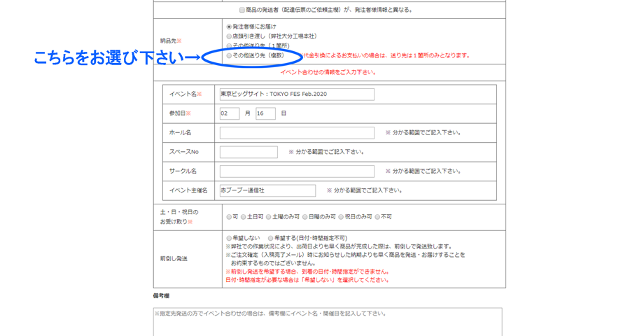Screen dimensions: 644x336
Task: Select その他送り先（複数）radio button
Action: [x=229, y=55]
